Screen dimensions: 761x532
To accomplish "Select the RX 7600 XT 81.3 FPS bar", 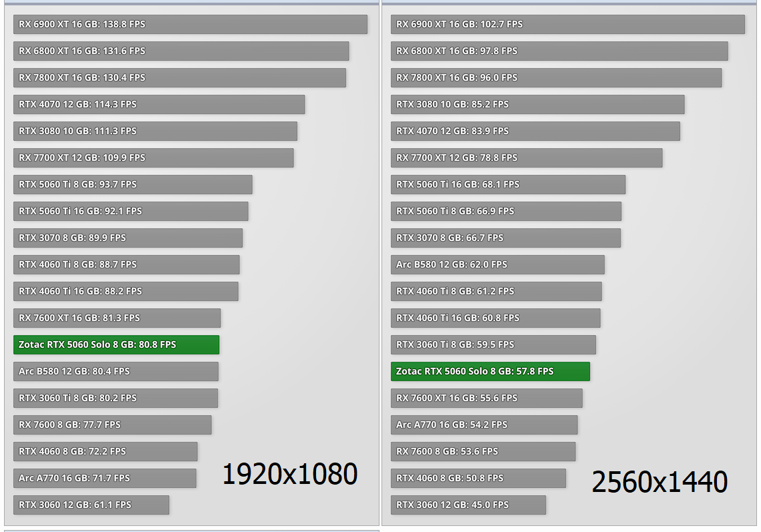I will click(x=117, y=318).
